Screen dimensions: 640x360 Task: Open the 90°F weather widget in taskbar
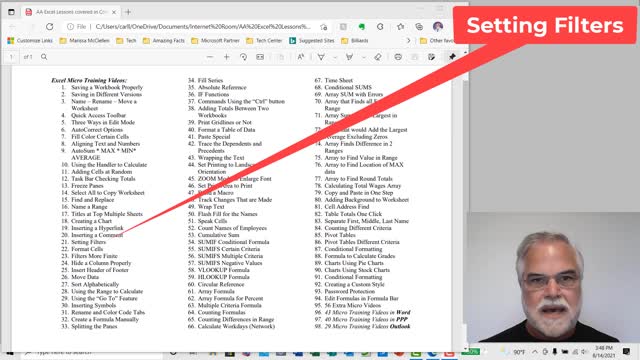514,352
